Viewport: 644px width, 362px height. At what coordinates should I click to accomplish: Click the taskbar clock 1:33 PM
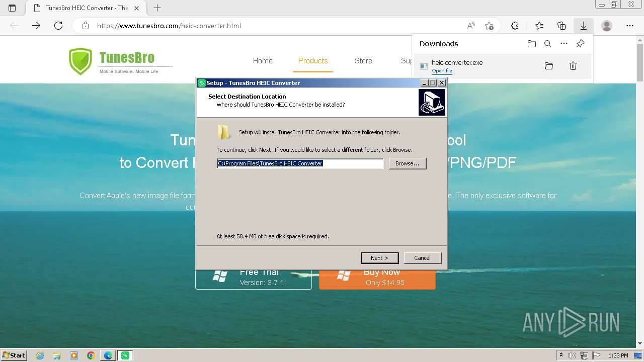tap(618, 355)
